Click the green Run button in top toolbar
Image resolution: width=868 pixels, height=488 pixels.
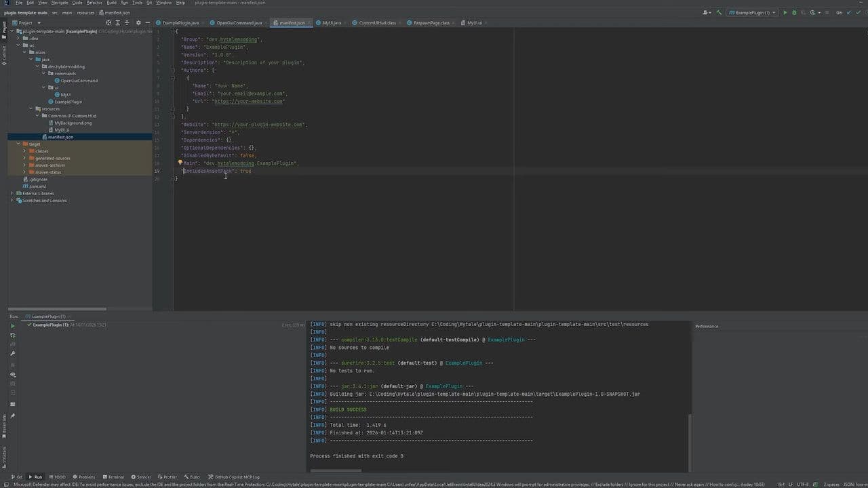click(x=785, y=13)
